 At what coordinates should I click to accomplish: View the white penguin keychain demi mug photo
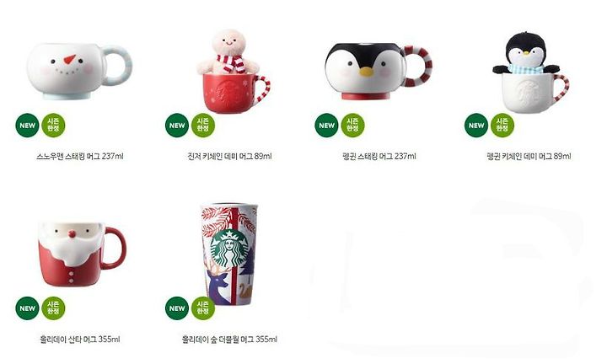(531, 72)
